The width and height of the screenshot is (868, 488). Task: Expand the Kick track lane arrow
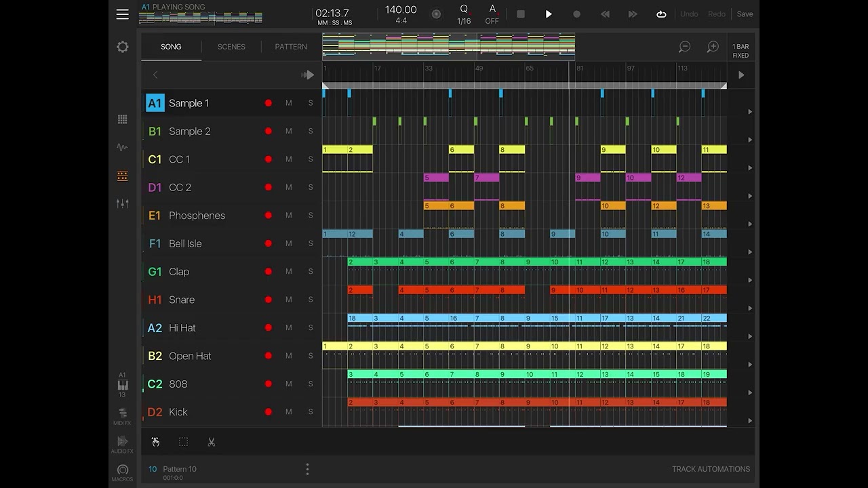[750, 420]
